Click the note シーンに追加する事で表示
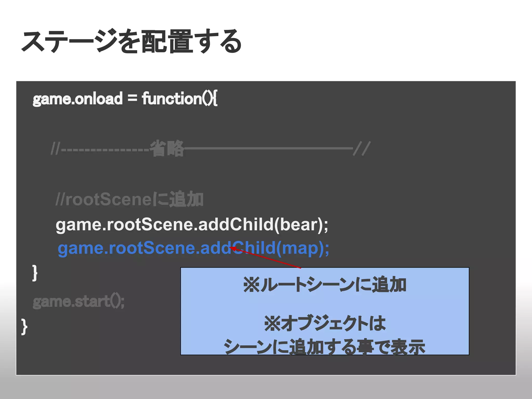The image size is (532, 399). pos(325,347)
